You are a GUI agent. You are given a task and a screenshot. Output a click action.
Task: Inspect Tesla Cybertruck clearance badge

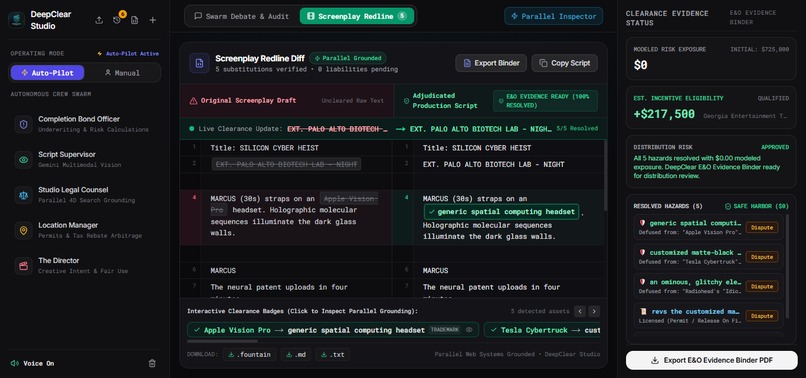point(542,330)
